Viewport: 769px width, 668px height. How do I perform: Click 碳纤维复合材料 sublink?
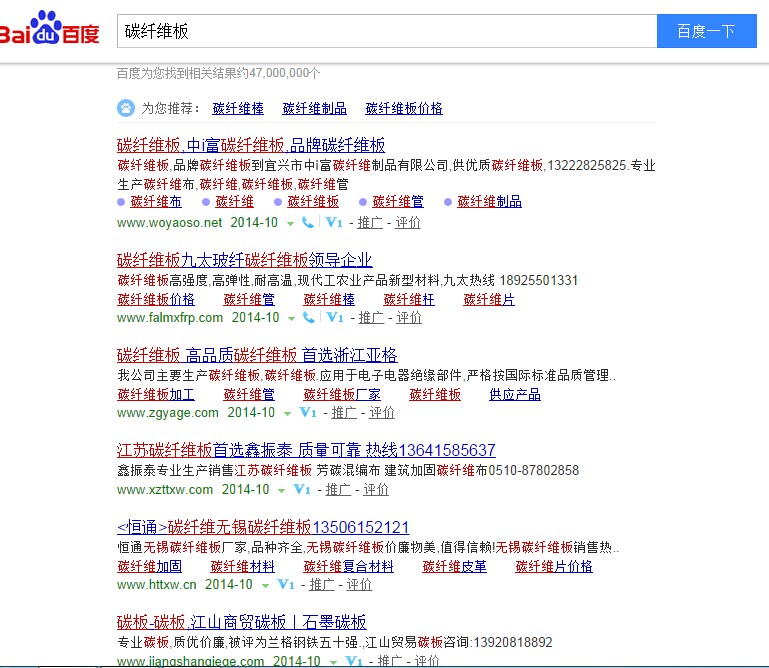pyautogui.click(x=348, y=566)
